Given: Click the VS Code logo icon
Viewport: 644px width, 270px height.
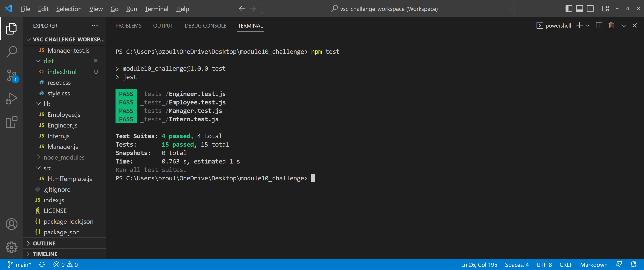Looking at the screenshot, I should (x=9, y=9).
